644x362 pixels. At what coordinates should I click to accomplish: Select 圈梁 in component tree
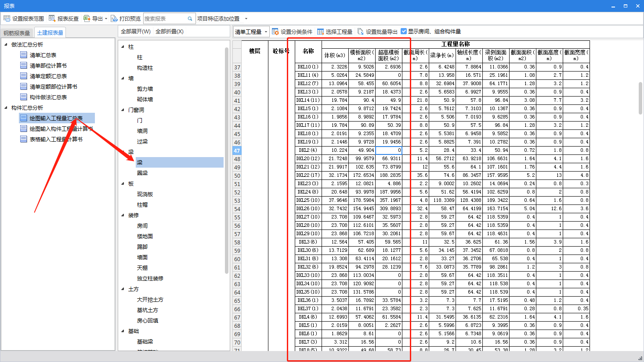coord(142,173)
